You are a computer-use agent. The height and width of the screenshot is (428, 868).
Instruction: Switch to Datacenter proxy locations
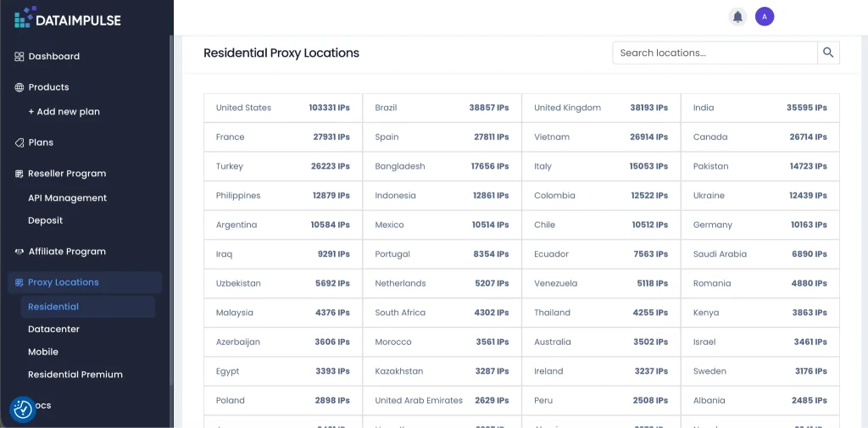(53, 329)
